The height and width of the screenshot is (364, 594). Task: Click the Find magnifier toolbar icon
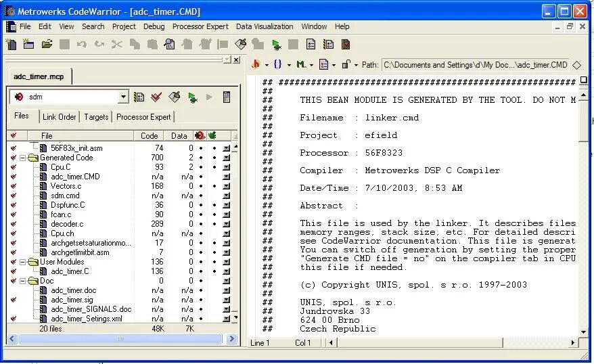[169, 45]
